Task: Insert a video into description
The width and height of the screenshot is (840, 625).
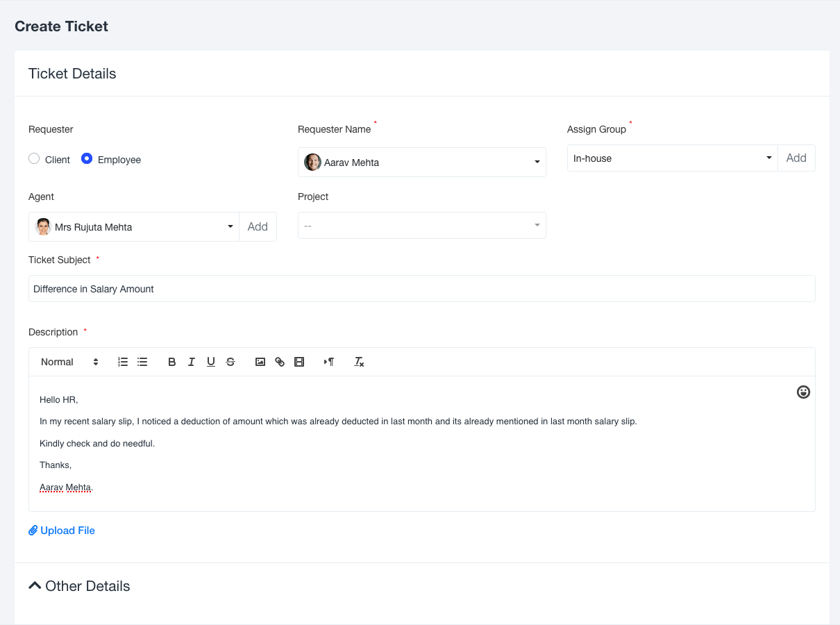Action: (x=299, y=362)
